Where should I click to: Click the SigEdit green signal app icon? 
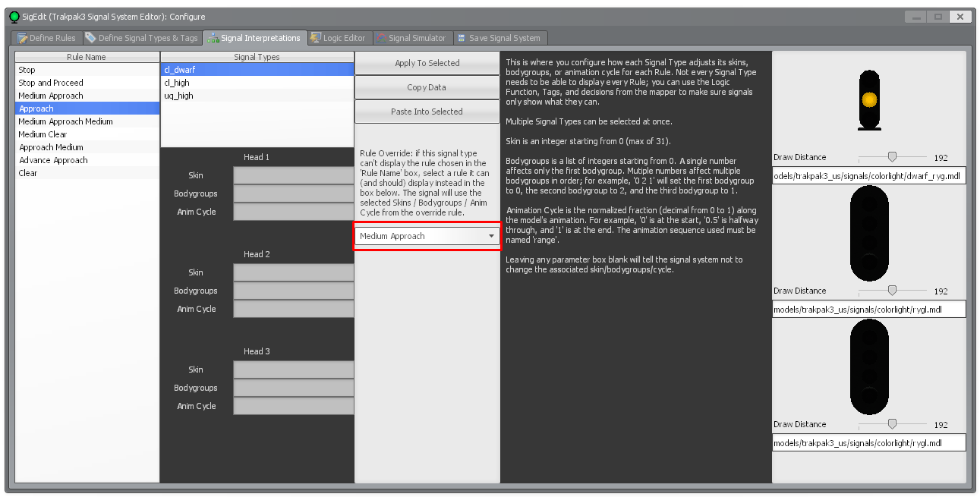[x=14, y=17]
